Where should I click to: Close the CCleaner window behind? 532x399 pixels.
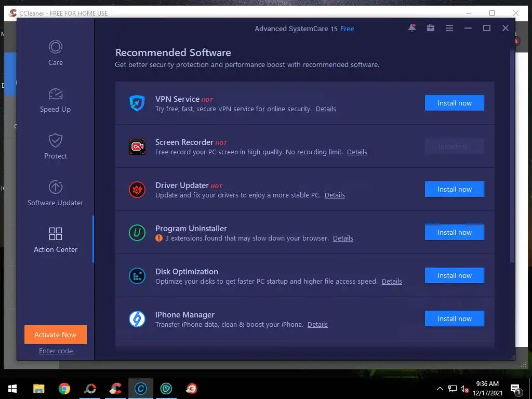pyautogui.click(x=516, y=13)
